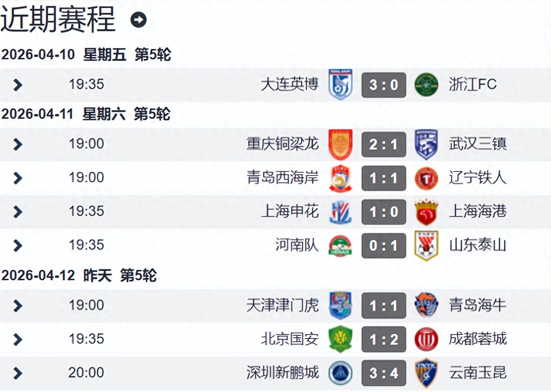Open the 上海海港 team name link
Image resolution: width=551 pixels, height=392 pixels.
478,212
